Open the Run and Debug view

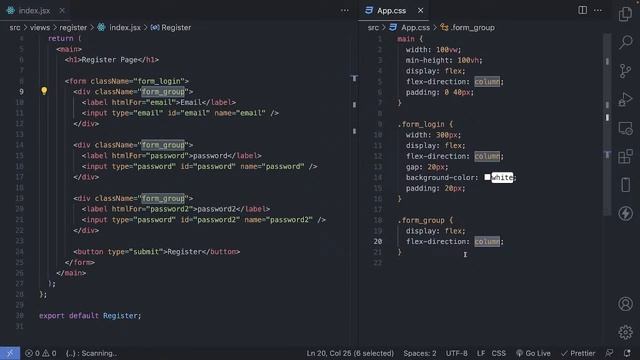tap(625, 99)
